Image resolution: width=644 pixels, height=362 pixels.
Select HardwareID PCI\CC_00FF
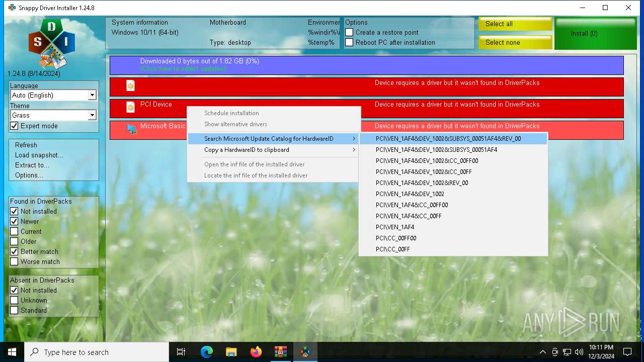[x=453, y=249]
